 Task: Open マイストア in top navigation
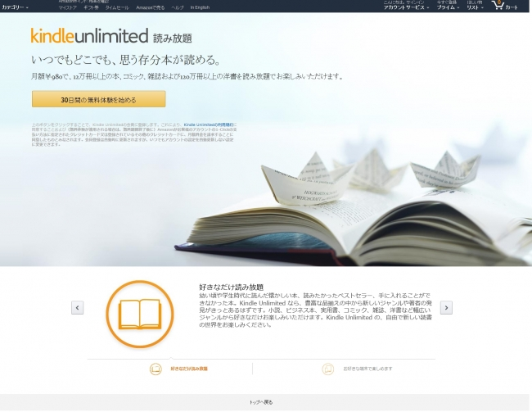click(x=68, y=7)
